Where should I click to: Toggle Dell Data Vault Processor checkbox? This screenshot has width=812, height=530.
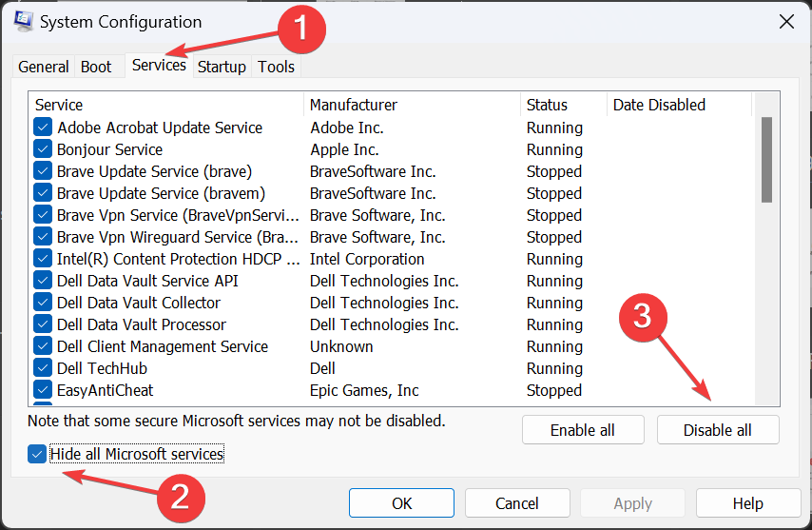point(43,324)
